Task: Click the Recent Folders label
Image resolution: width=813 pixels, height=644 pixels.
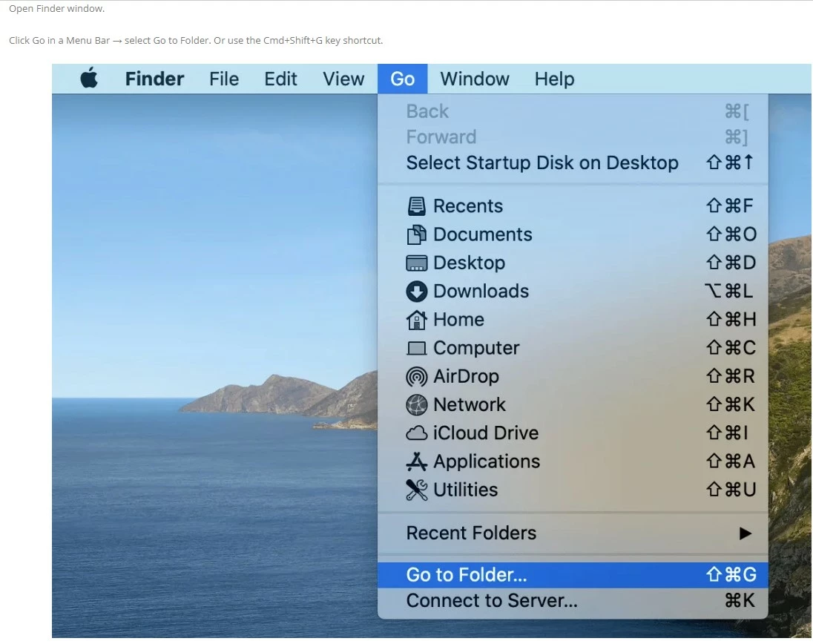Action: [471, 533]
